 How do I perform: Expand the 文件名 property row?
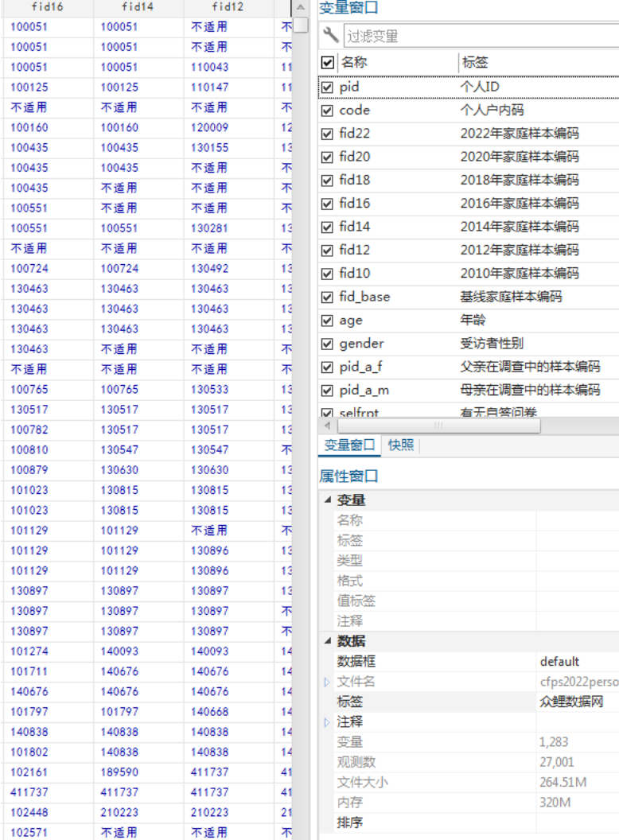[x=327, y=682]
